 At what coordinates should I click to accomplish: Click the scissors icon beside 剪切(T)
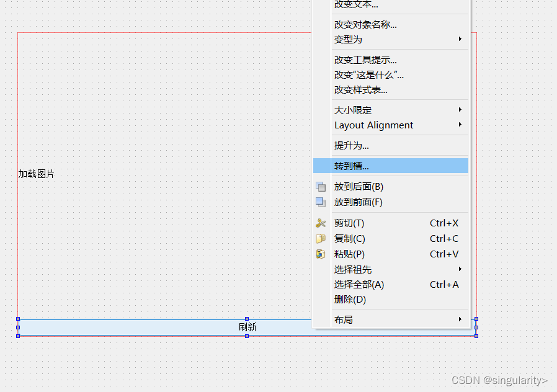[321, 223]
